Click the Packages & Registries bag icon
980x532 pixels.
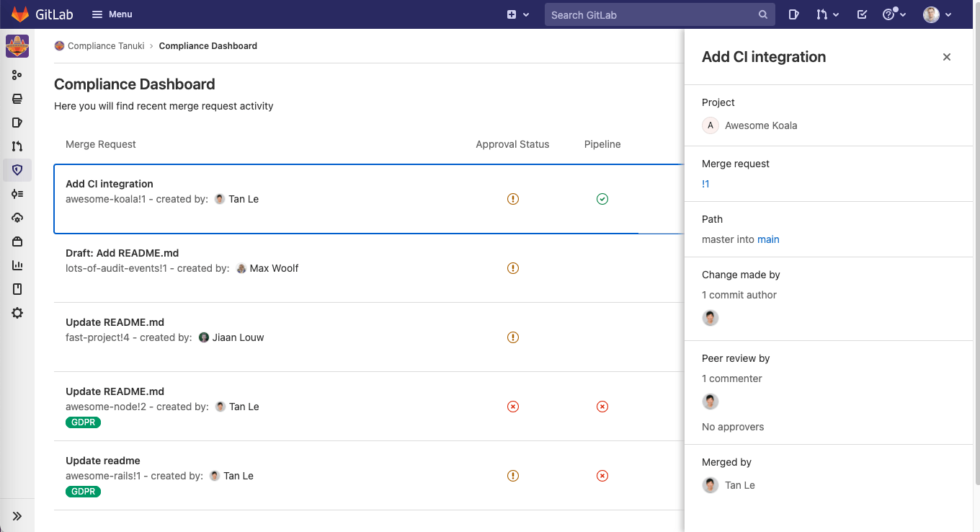[17, 241]
